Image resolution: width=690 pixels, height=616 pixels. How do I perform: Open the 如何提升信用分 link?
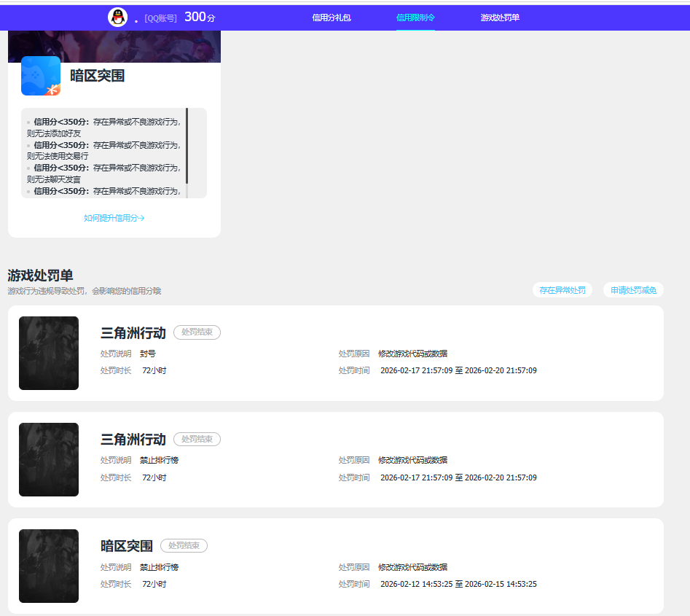[114, 218]
